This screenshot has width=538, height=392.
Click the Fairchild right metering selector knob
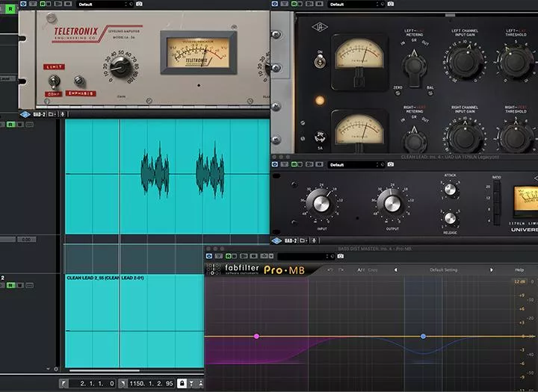[x=415, y=140]
